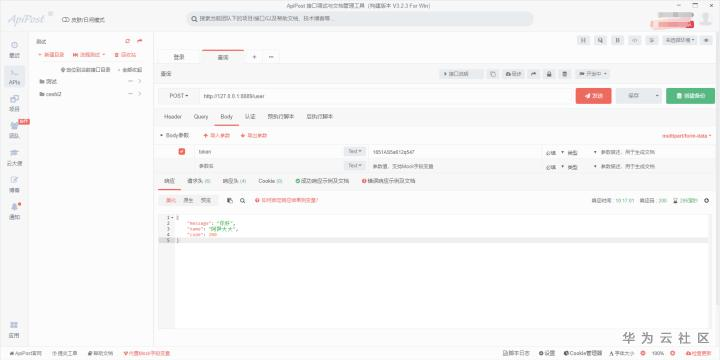Open the overlapping-squares icon in left sidebar
Viewport: 720px width, 360px height.
[14, 99]
